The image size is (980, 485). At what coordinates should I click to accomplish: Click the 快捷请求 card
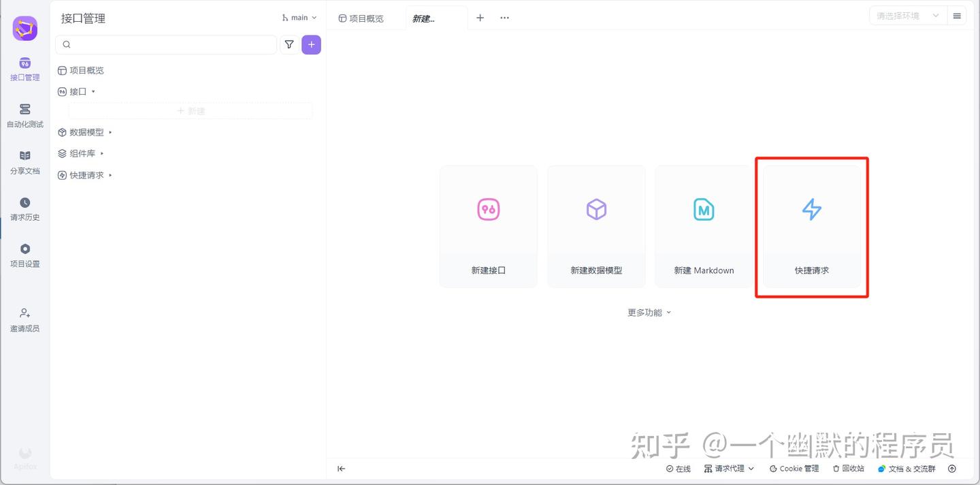(x=812, y=226)
